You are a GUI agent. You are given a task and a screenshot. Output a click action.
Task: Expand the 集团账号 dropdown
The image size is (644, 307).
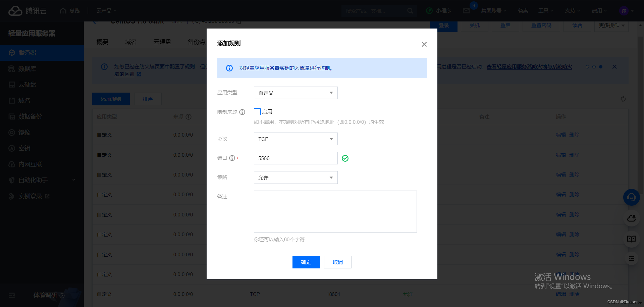[x=493, y=11]
